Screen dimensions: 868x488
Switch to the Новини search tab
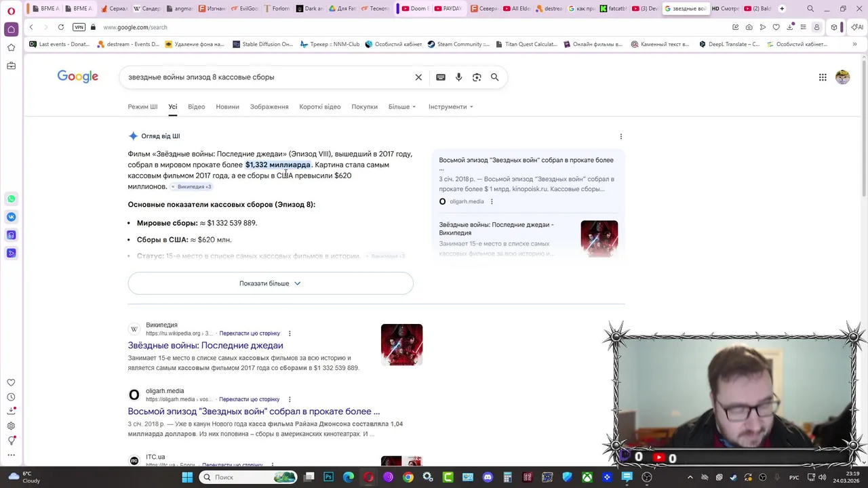point(227,106)
